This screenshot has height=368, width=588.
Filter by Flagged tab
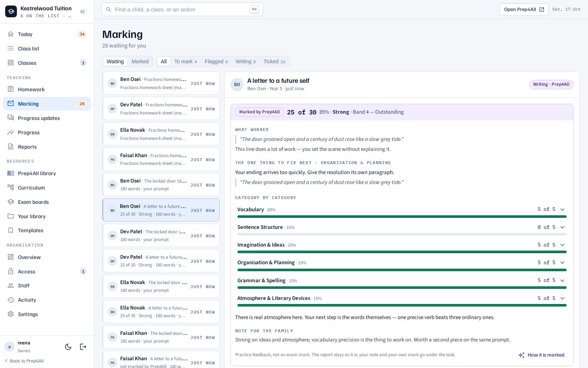216,61
